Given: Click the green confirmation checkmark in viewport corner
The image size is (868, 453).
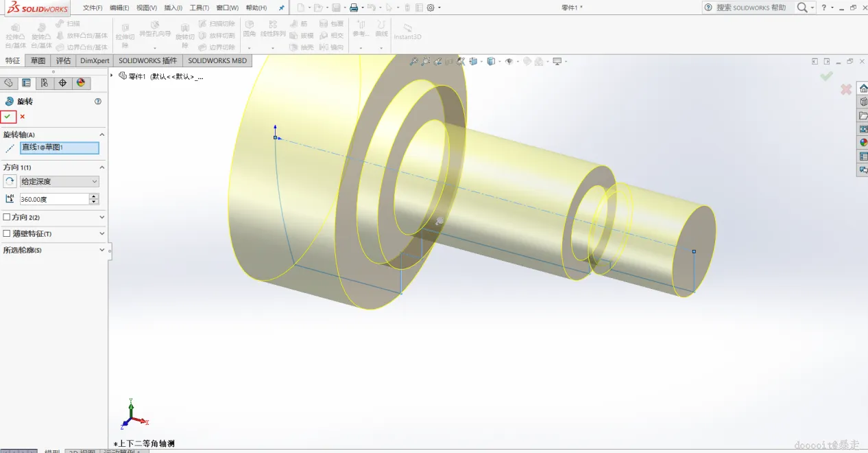Looking at the screenshot, I should [x=826, y=76].
